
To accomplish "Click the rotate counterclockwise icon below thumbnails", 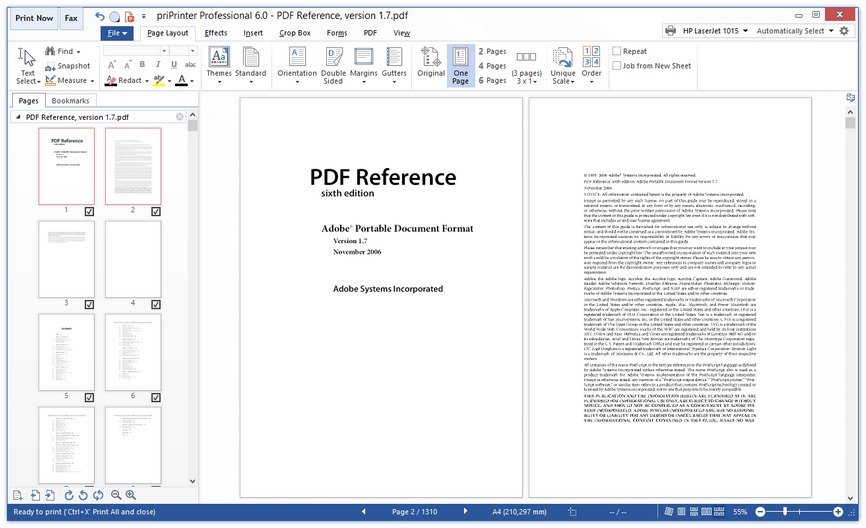I will tap(83, 495).
